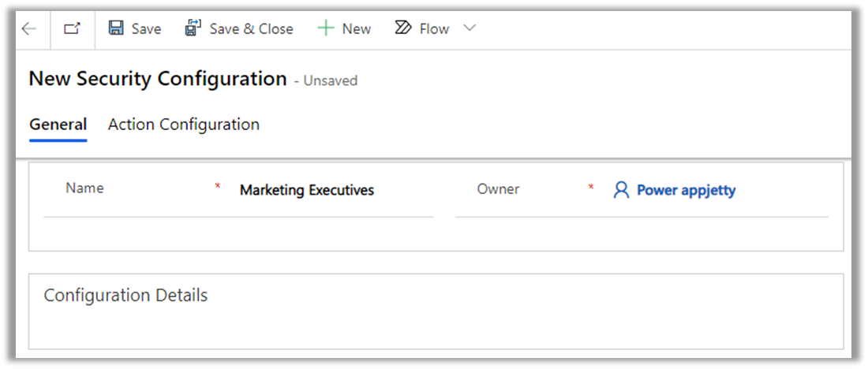Screen dimensions: 868x369
Task: Click the Flow icon in the toolbar
Action: (x=403, y=28)
